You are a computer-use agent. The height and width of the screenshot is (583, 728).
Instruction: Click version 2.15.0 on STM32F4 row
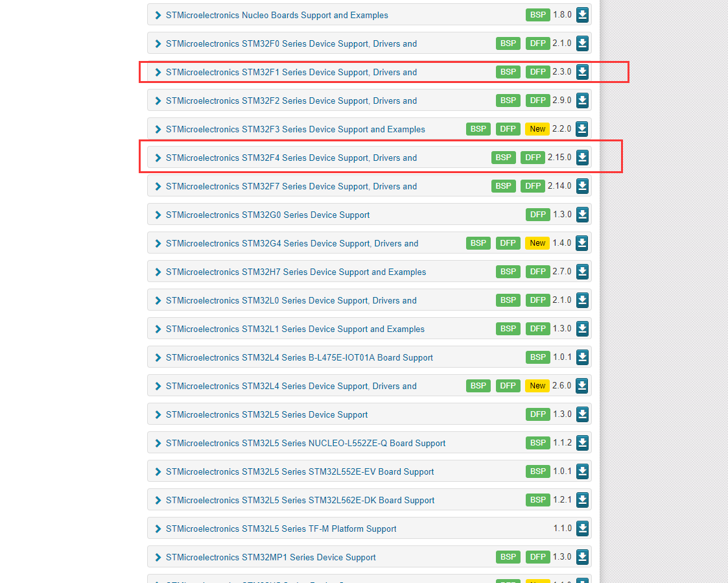[x=559, y=158]
